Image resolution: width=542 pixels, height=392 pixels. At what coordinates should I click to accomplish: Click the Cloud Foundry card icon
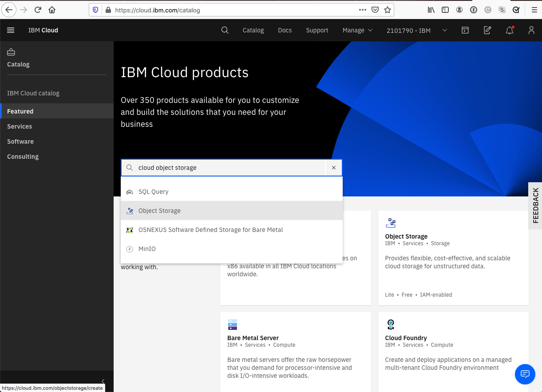tap(391, 325)
